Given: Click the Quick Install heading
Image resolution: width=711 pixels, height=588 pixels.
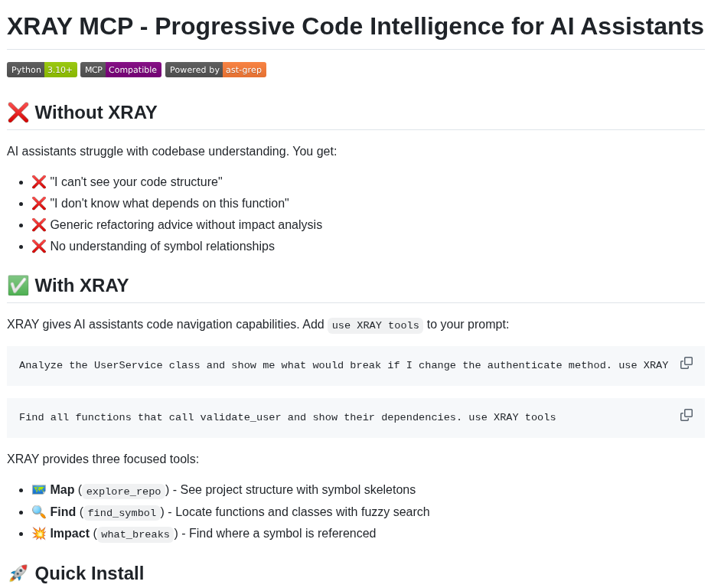Looking at the screenshot, I should (90, 573).
